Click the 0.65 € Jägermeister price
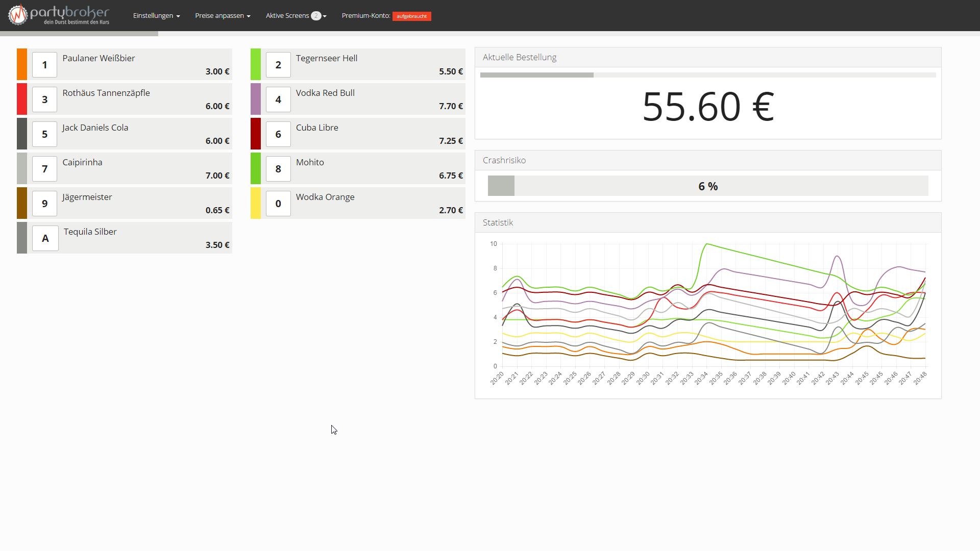980x551 pixels. [217, 210]
